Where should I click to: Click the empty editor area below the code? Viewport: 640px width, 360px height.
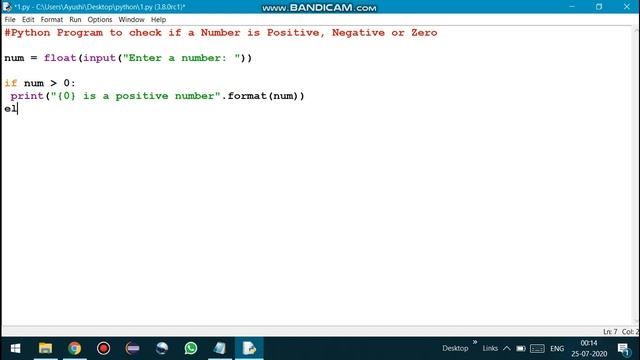318,220
